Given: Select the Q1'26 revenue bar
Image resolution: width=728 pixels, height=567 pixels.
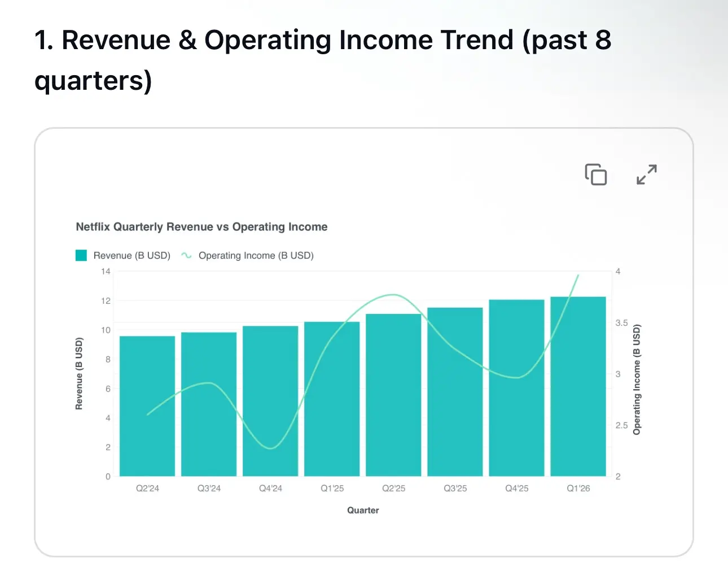Looking at the screenshot, I should click(x=578, y=386).
